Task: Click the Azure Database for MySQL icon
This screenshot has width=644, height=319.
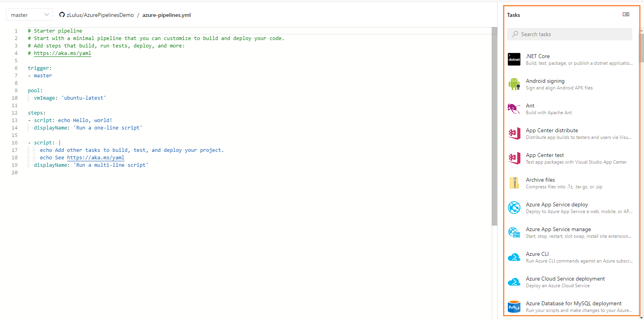Action: point(514,306)
